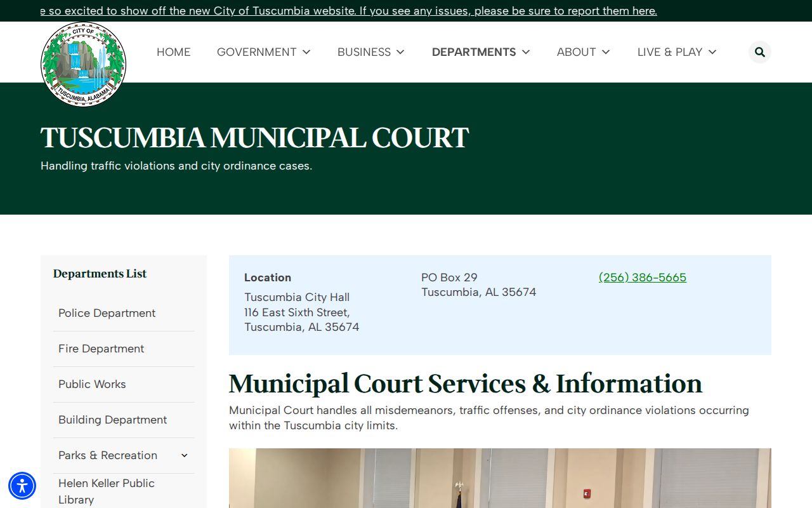812x508 pixels.
Task: Open Helen Keller Public Library page
Action: (x=107, y=491)
